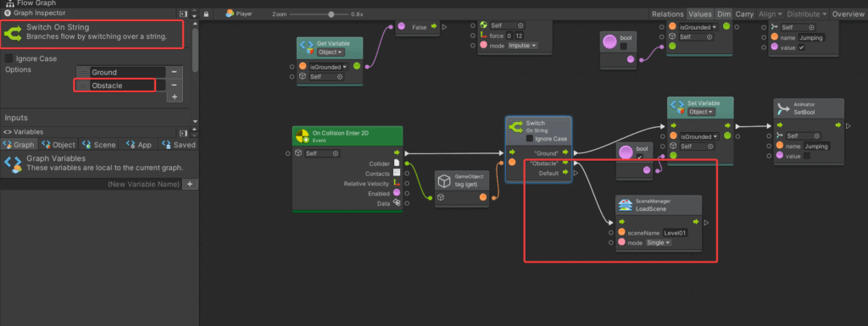Toggle Ignore Case on the Switch node
Screen dimensions: 868x326
[530, 139]
